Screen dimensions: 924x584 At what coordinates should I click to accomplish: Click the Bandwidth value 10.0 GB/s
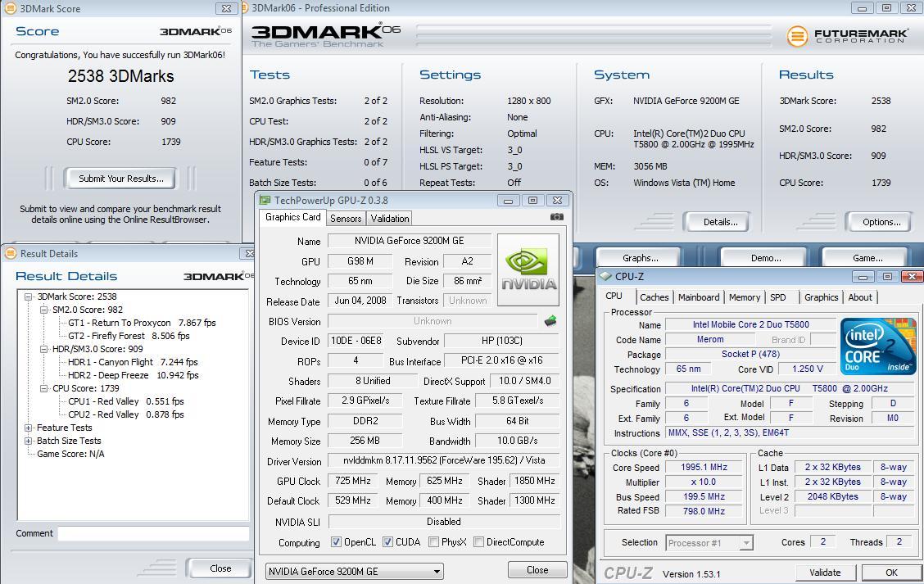(517, 441)
